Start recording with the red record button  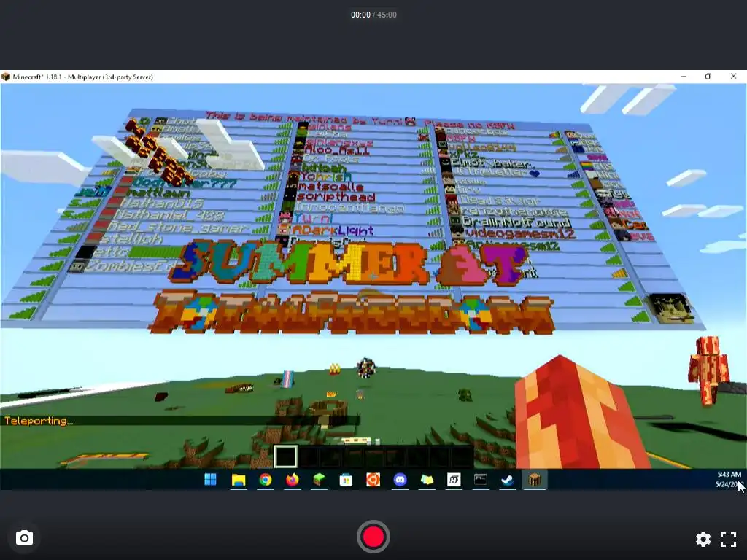click(373, 537)
